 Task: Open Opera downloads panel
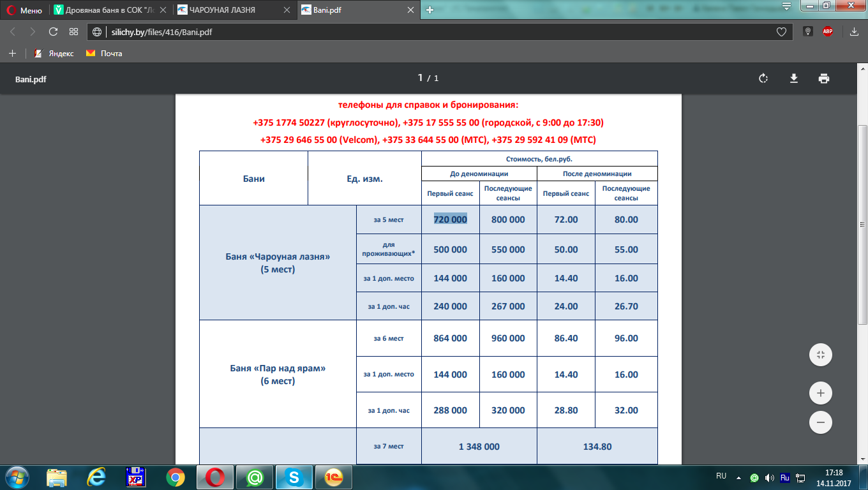click(x=854, y=32)
